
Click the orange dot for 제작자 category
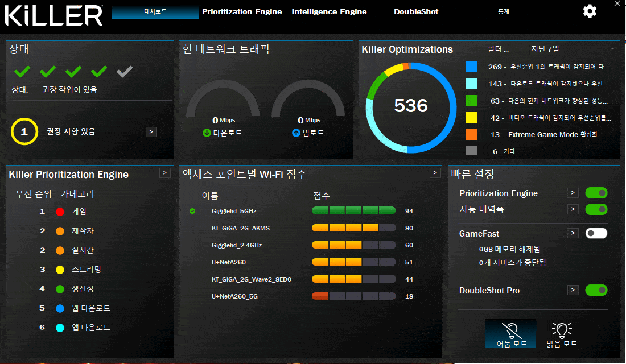pyautogui.click(x=60, y=231)
